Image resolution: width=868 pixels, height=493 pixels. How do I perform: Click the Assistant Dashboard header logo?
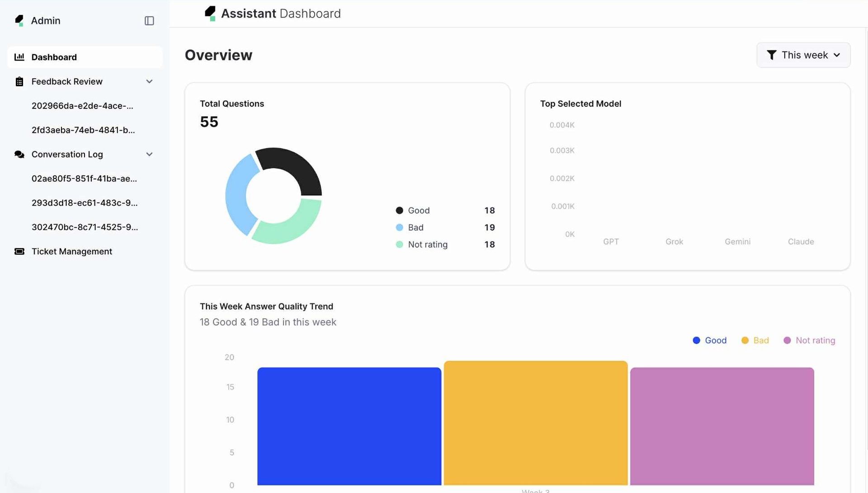coord(210,14)
